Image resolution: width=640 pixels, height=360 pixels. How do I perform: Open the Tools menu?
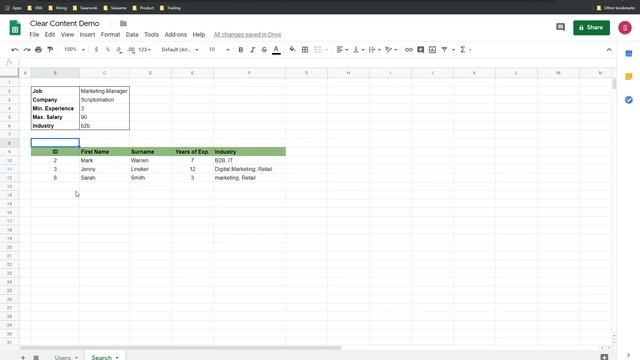151,35
